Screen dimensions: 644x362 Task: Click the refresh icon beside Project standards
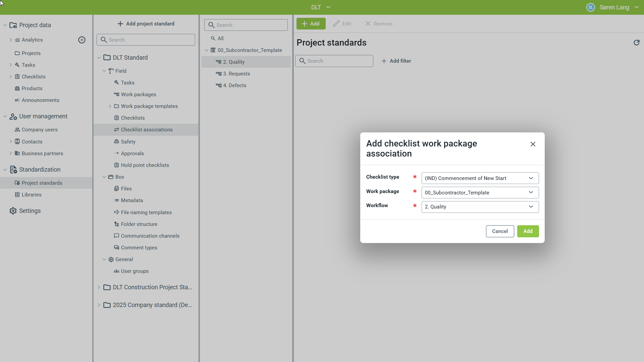pos(636,43)
